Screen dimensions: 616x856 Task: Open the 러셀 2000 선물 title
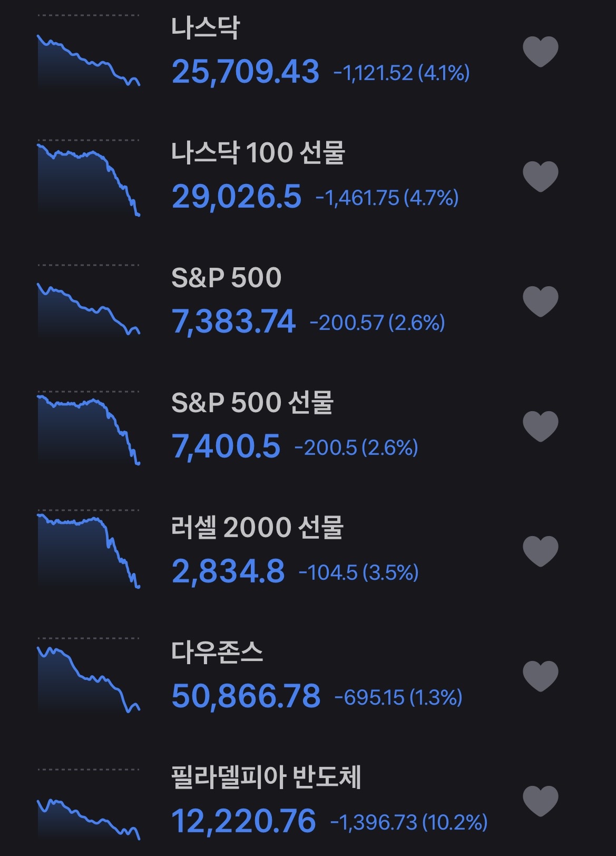(257, 528)
